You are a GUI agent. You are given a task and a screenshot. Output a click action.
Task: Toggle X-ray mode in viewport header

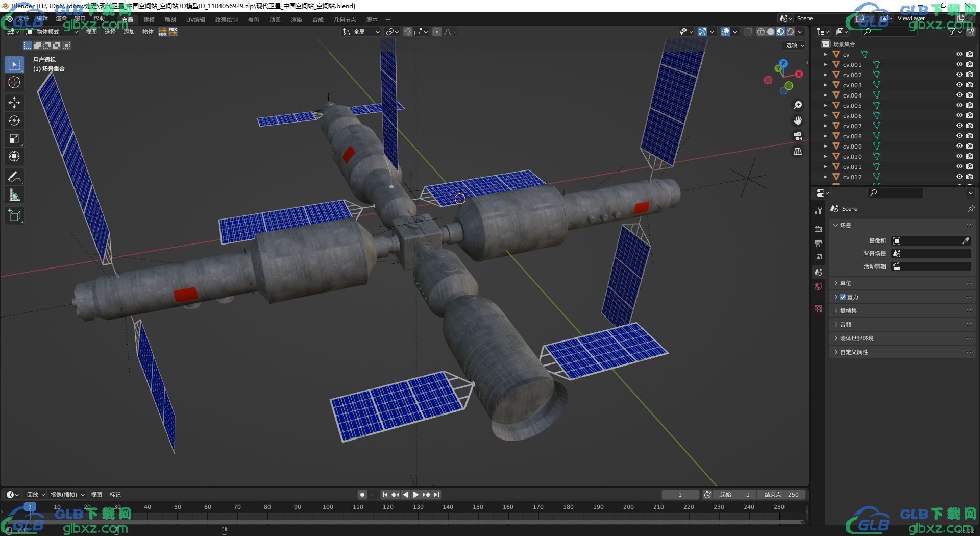748,32
